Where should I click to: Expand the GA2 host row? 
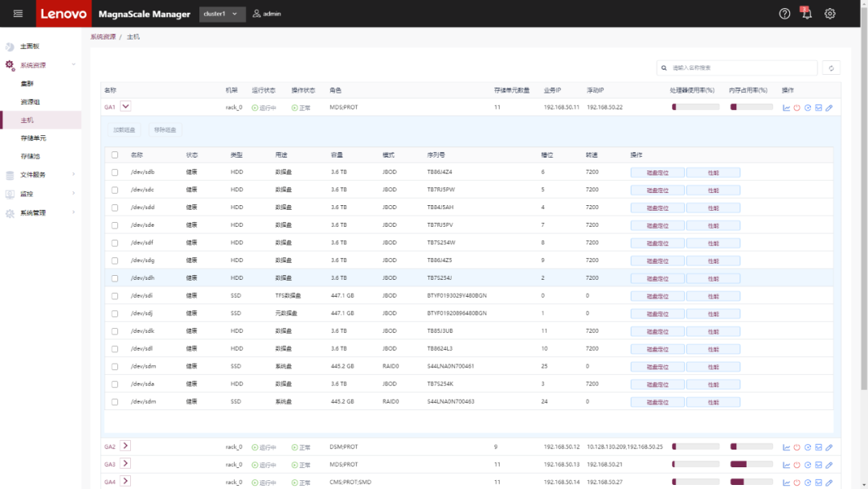pos(125,446)
